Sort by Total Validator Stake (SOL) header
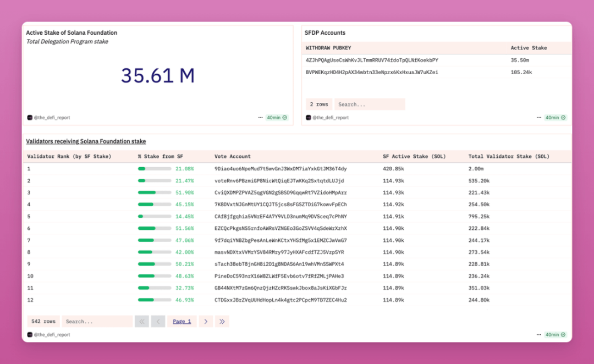 click(x=508, y=157)
